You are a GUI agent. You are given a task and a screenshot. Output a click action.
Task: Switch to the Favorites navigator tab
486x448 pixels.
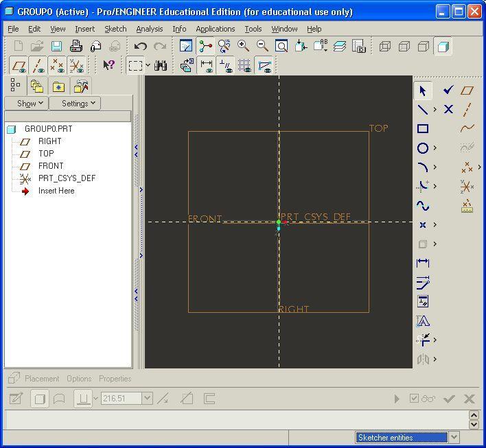click(x=58, y=86)
